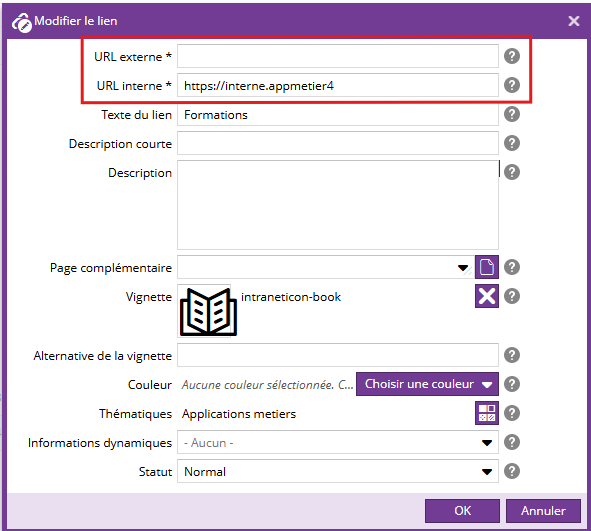Click the help icon beside Statut
Screen dimensions: 591x531
[512, 471]
